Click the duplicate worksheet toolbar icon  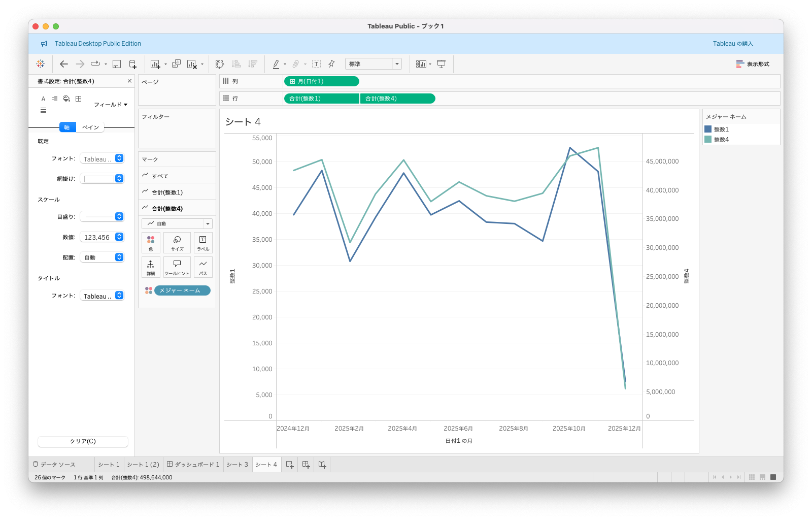click(176, 64)
